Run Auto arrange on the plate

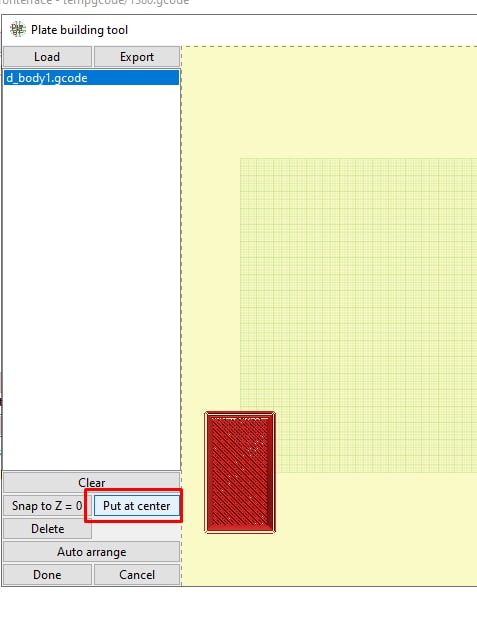coord(92,552)
